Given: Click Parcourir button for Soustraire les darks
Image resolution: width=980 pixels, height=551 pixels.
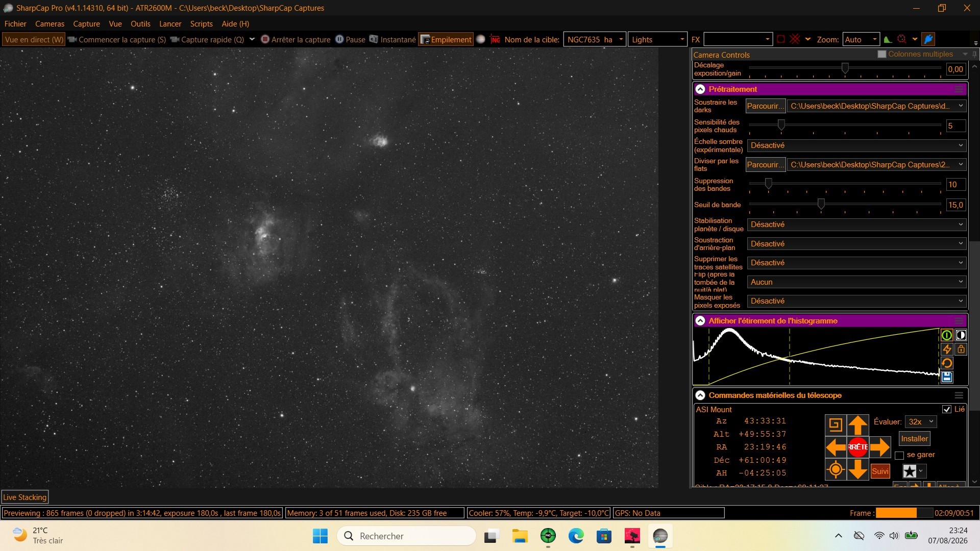Looking at the screenshot, I should point(765,106).
